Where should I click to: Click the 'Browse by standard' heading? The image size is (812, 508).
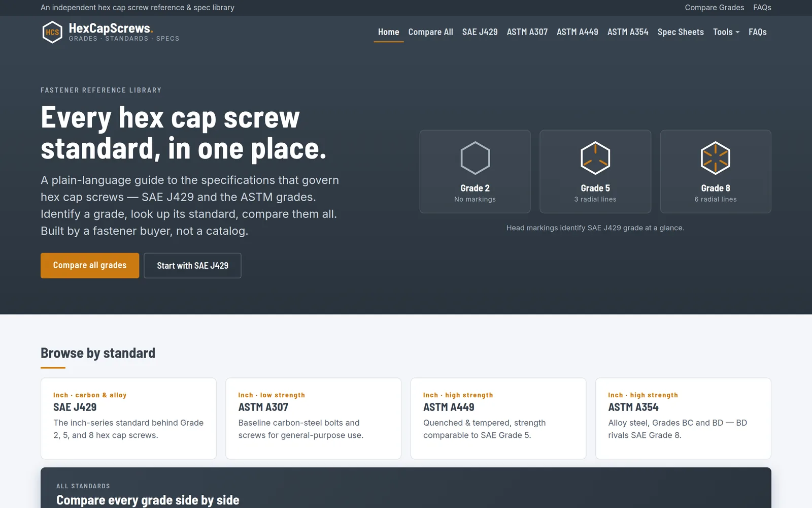98,353
